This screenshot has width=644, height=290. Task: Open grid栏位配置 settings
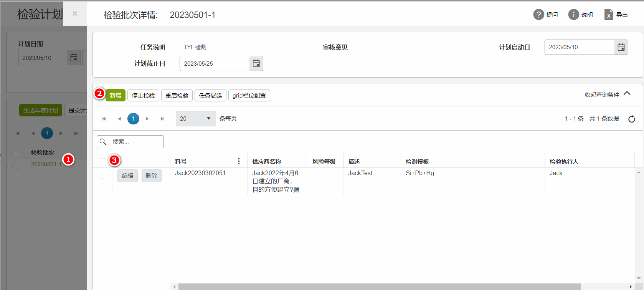click(249, 95)
